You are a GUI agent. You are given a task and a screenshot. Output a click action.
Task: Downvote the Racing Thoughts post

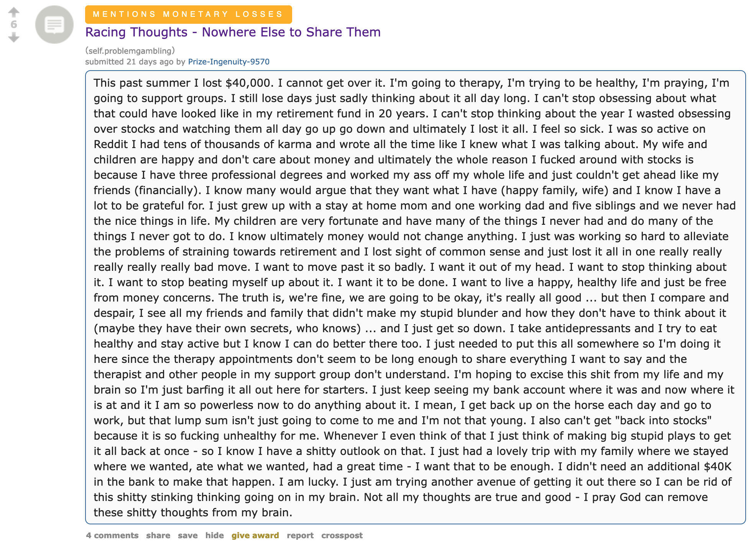(14, 37)
